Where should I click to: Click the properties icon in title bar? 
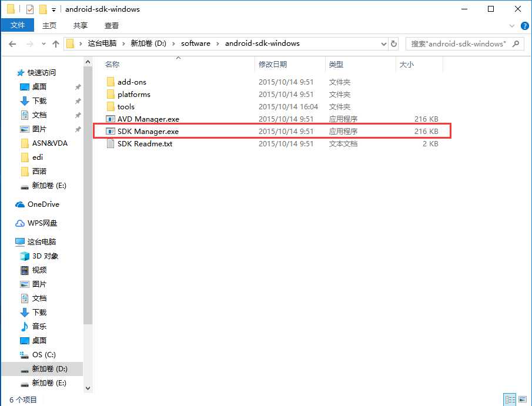30,9
